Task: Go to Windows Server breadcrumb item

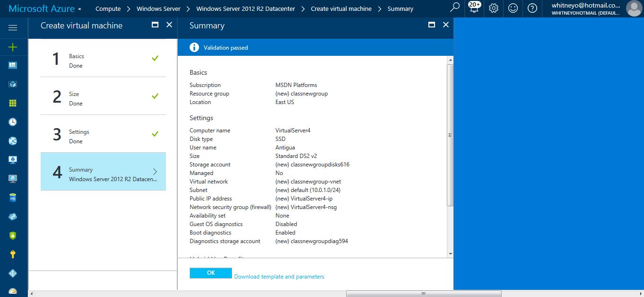Action: 158,9
